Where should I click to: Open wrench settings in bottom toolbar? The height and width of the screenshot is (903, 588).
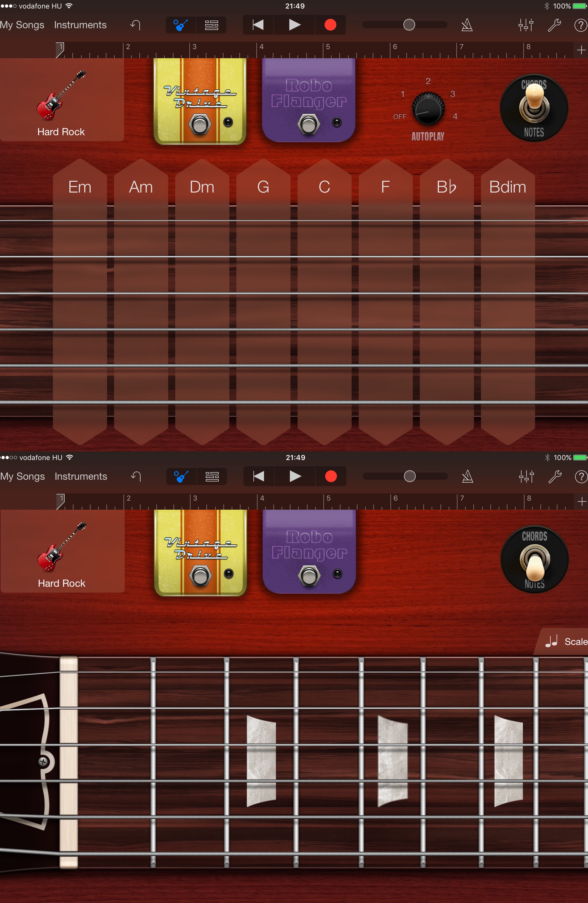click(555, 476)
